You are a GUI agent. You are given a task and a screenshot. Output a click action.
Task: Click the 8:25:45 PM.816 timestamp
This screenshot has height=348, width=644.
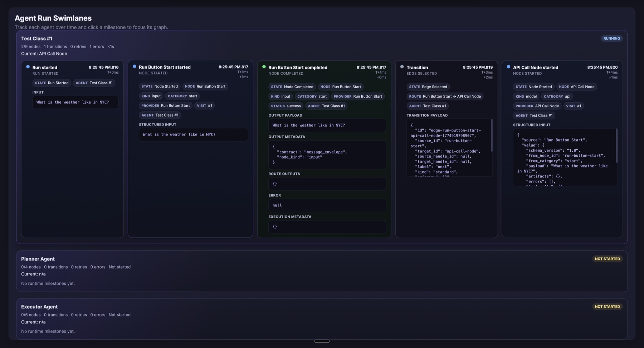pos(104,67)
